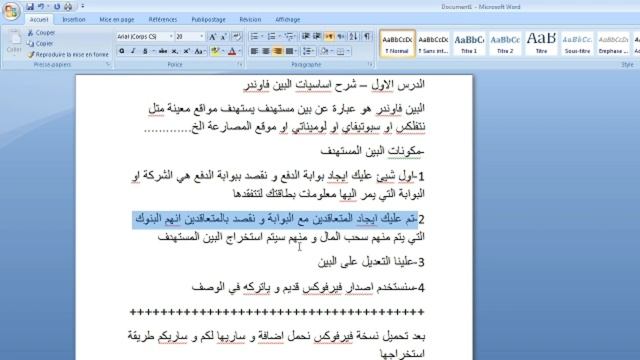Apply the Titre 2 style
640x360 pixels.
505,43
